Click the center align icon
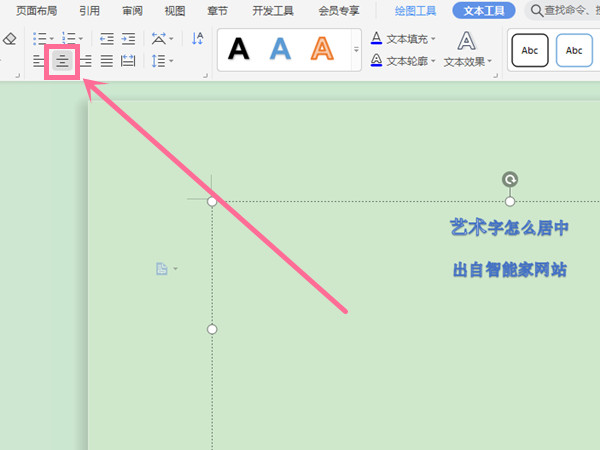 point(62,61)
